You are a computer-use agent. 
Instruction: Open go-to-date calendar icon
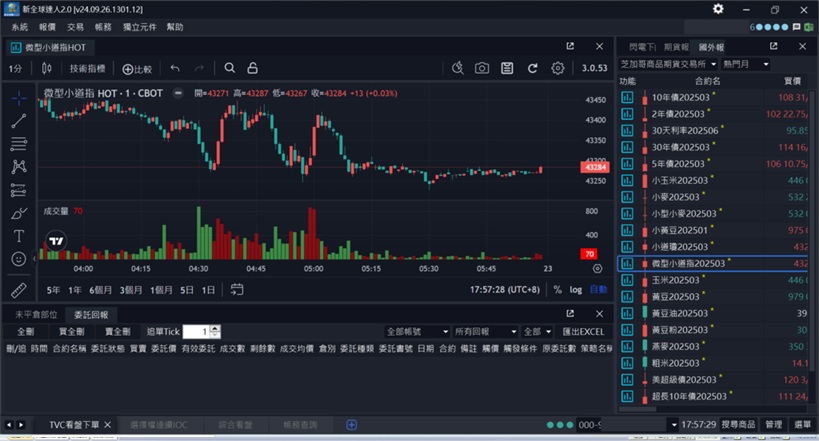[237, 289]
